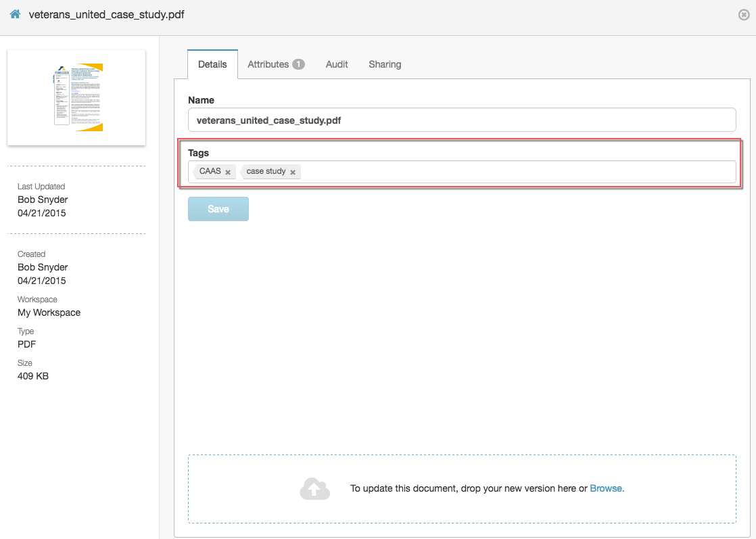Click the PDF type value

click(26, 344)
